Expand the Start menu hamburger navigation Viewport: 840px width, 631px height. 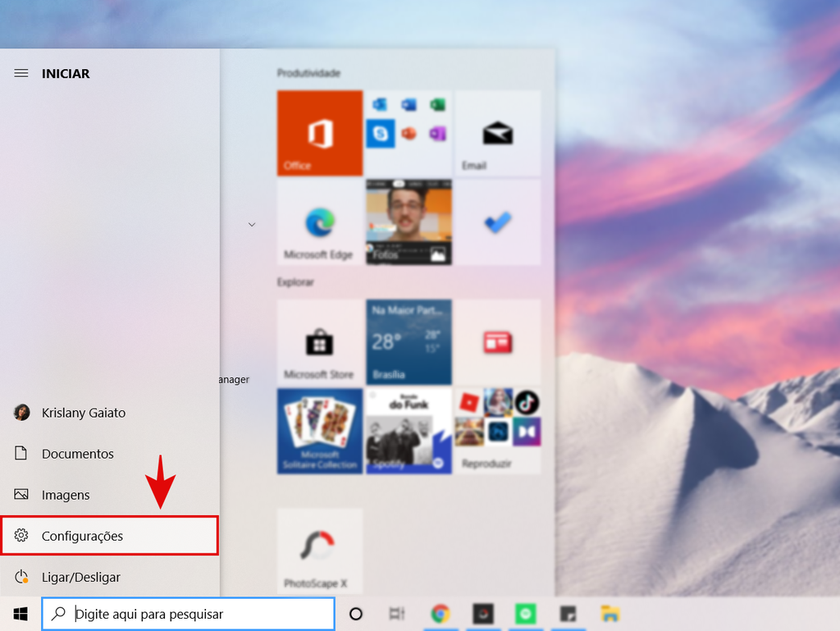(x=21, y=73)
